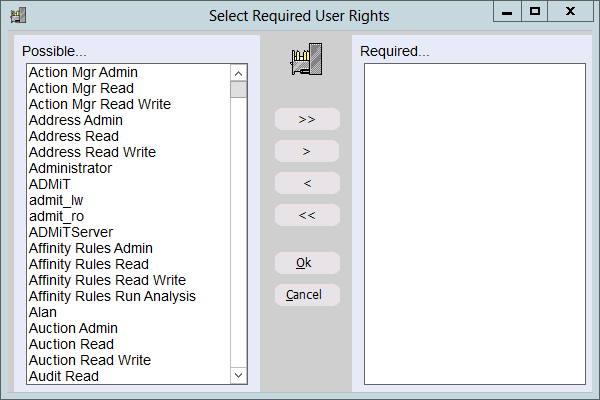
Task: Highlight Address Read Write item
Action: pos(92,152)
